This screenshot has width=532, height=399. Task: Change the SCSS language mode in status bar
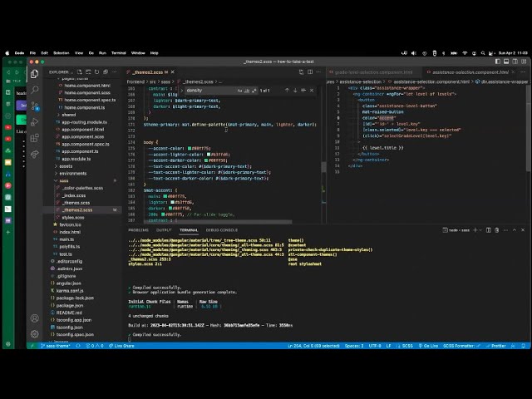[x=407, y=346]
